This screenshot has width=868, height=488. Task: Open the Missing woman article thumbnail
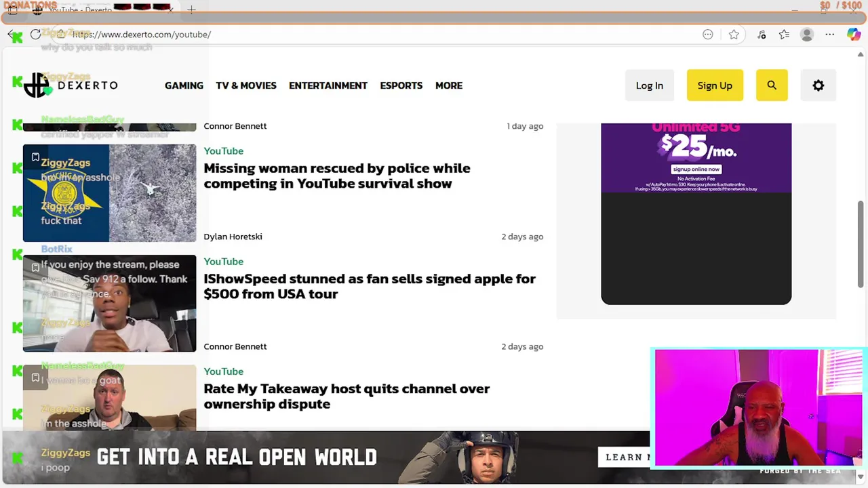tap(109, 193)
